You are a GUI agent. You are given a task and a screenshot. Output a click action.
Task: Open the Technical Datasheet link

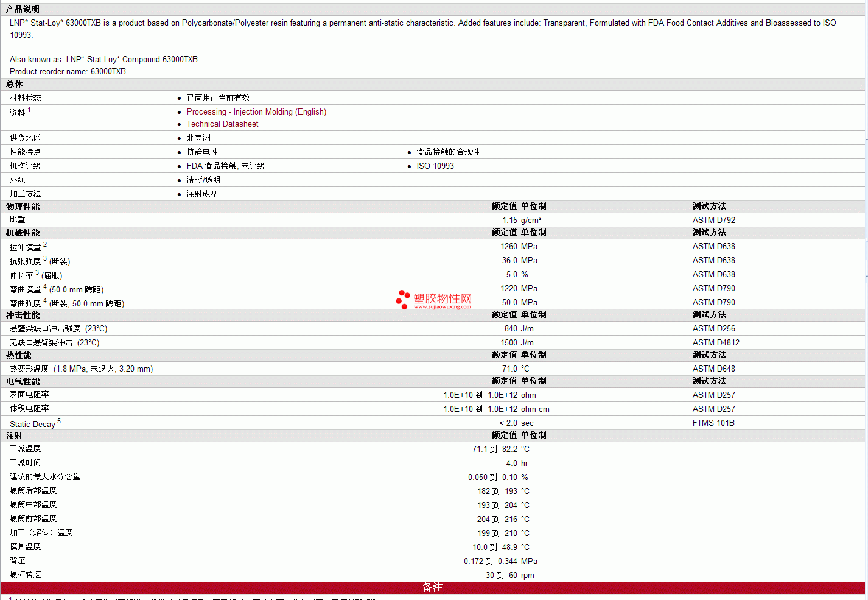click(222, 124)
